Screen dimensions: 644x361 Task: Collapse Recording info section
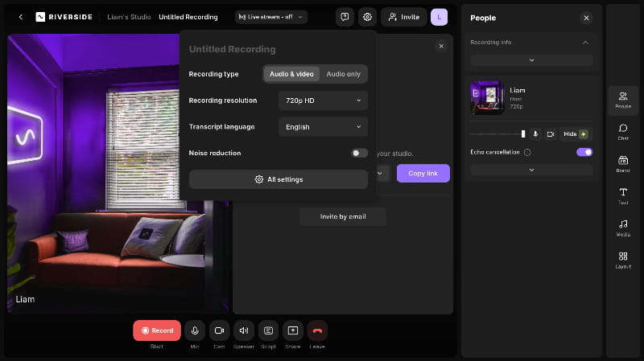(x=585, y=43)
